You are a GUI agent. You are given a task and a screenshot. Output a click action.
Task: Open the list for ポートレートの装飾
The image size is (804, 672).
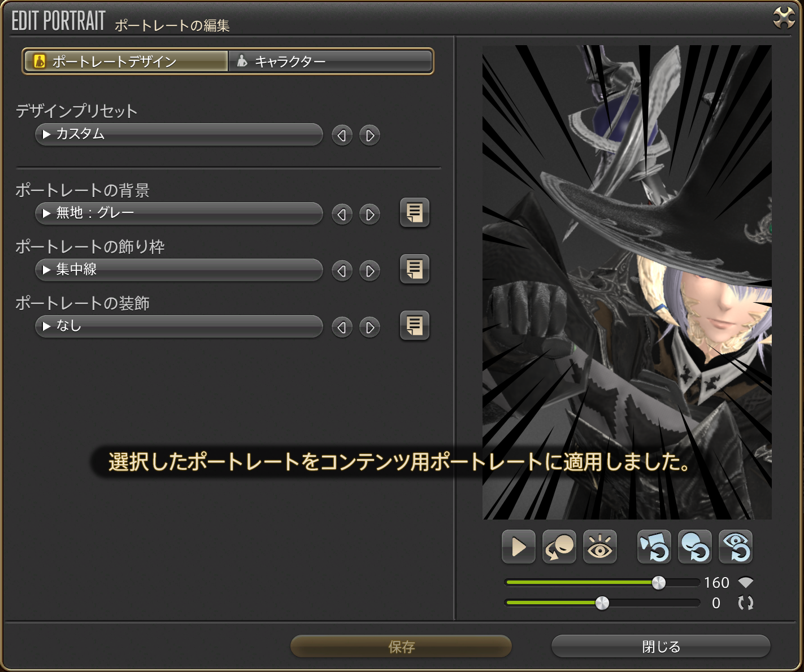(414, 326)
